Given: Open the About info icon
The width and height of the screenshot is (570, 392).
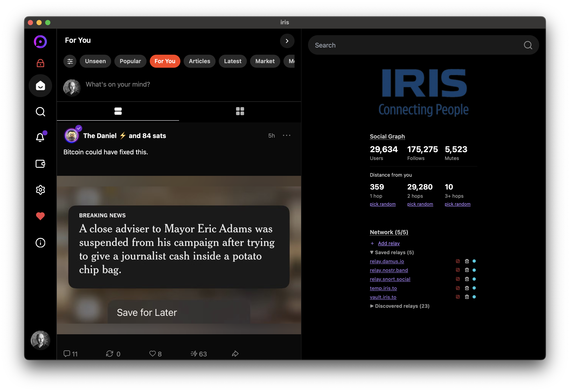Looking at the screenshot, I should [40, 243].
